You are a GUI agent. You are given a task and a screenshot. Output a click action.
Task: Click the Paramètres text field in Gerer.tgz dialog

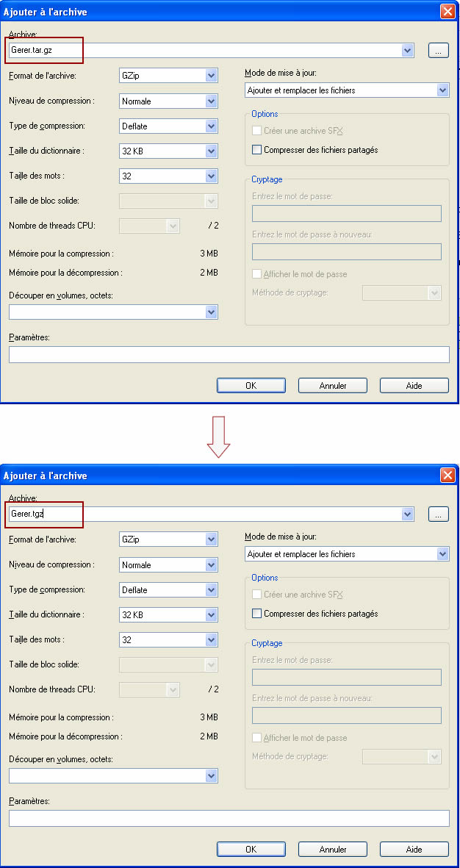click(x=229, y=818)
